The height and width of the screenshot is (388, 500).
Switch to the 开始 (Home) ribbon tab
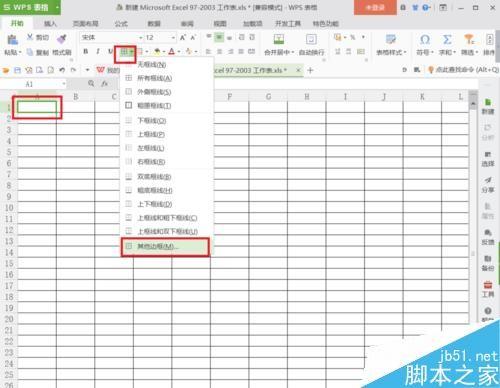pos(17,23)
